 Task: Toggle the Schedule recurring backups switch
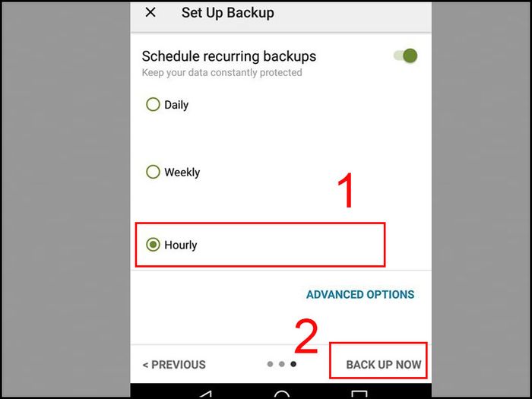(x=405, y=55)
